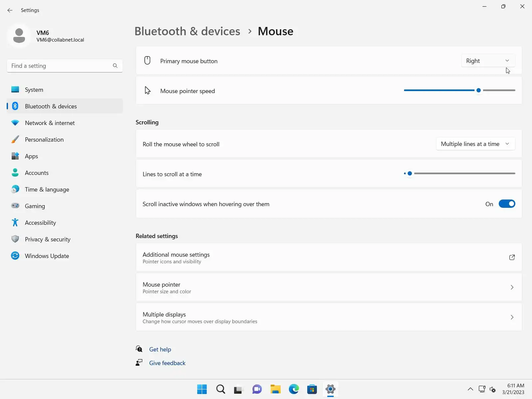Open the Primary mouse button dropdown

(488, 61)
